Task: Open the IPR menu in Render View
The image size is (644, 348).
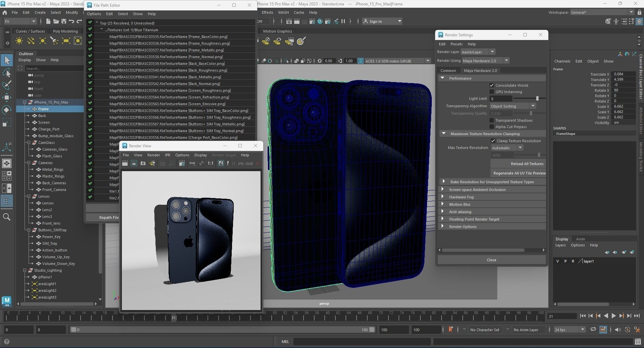Action: [x=167, y=155]
